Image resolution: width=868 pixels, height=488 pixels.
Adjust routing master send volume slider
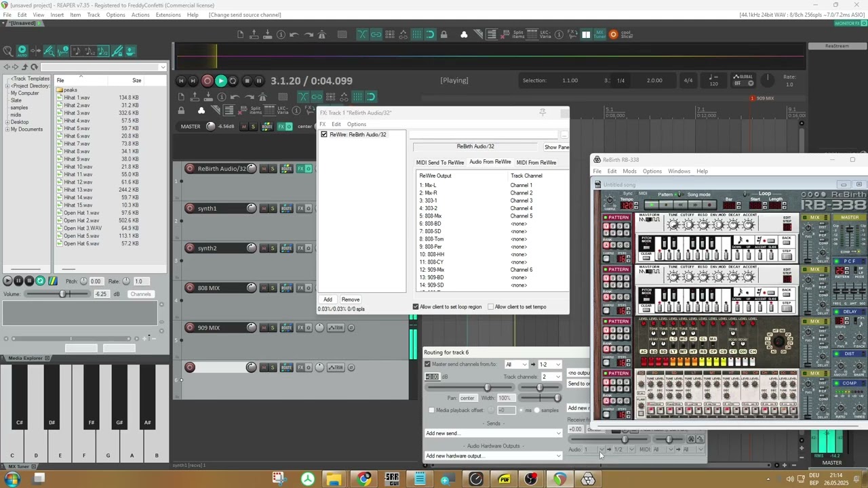tap(487, 387)
